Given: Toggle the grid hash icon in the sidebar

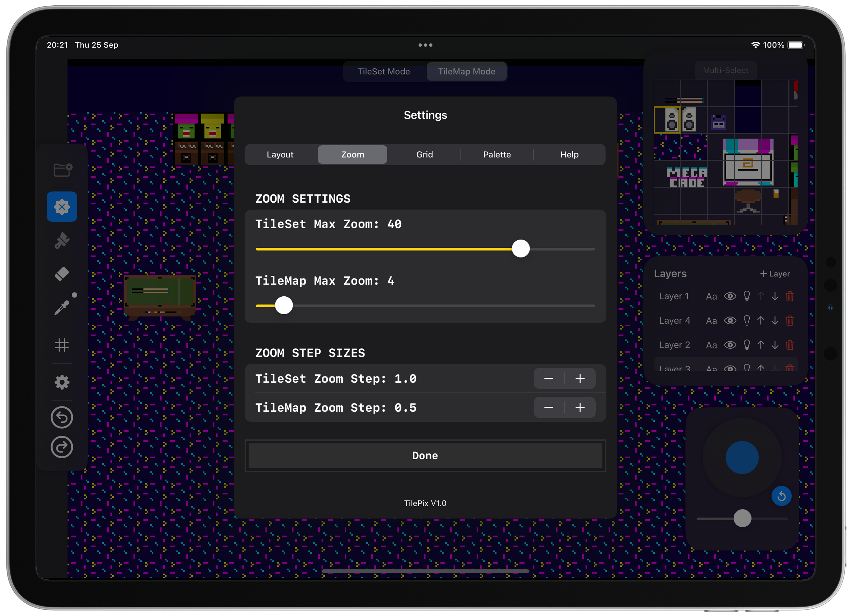Looking at the screenshot, I should pos(62,345).
